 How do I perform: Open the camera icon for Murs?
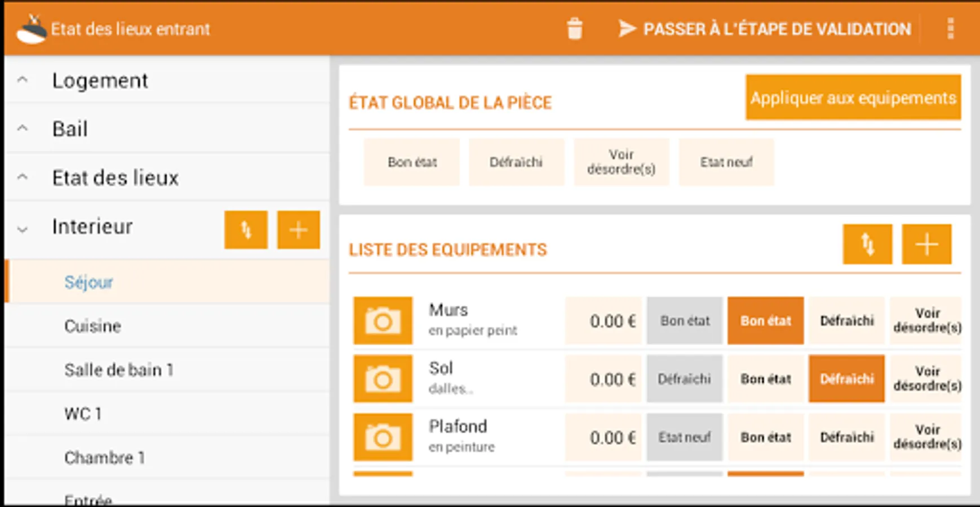[x=383, y=321]
